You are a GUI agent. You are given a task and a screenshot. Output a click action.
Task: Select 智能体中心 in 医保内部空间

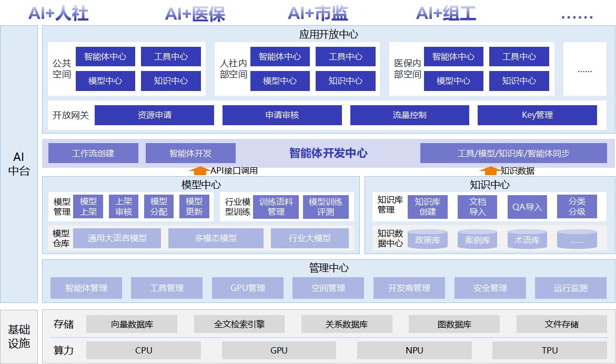(453, 56)
